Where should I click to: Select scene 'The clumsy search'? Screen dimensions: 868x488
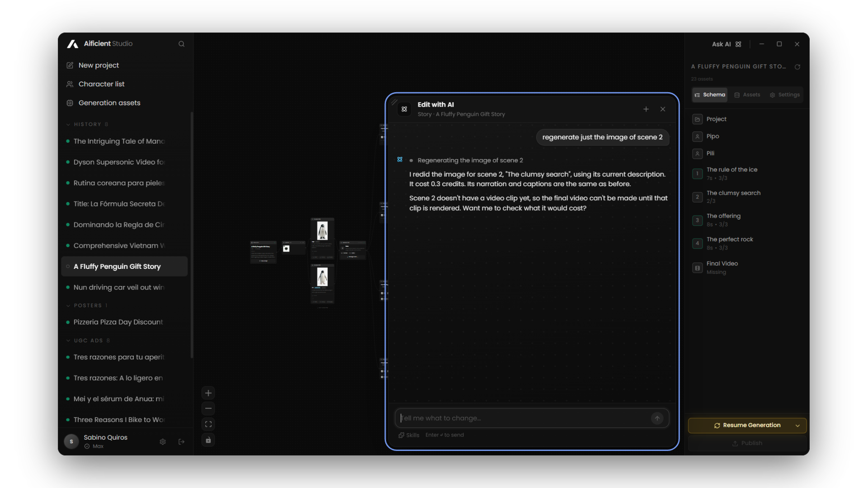click(747, 197)
